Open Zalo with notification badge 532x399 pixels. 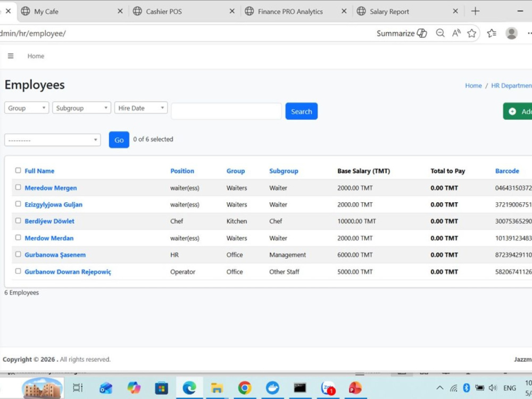tap(328, 388)
